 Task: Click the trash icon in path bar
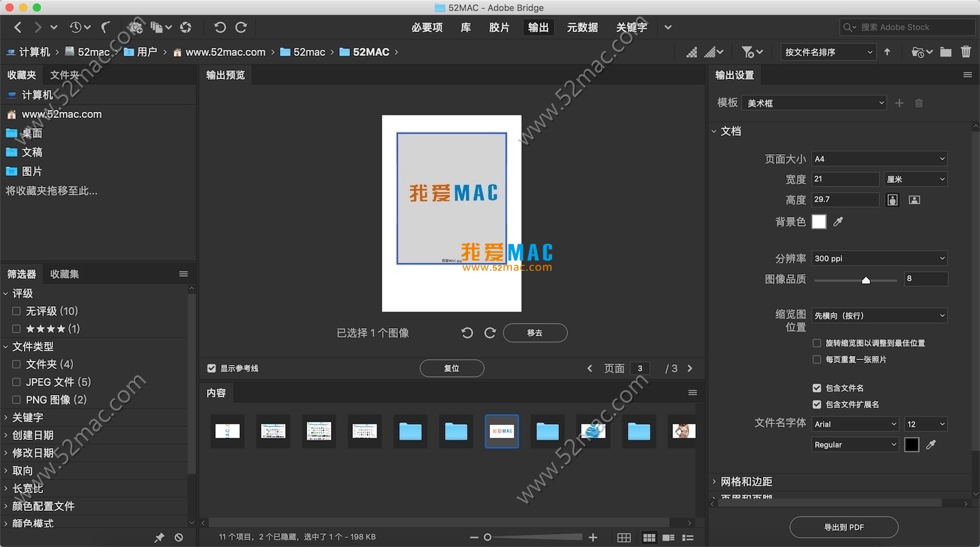[x=966, y=52]
